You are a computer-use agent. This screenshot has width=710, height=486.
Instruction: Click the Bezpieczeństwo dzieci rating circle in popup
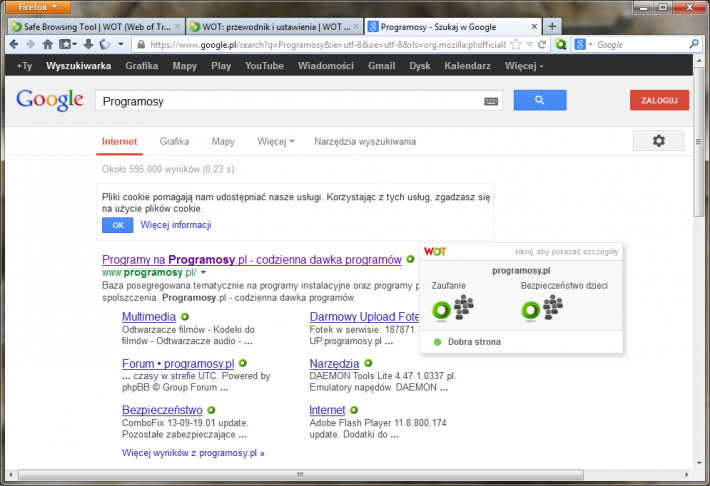tap(530, 310)
